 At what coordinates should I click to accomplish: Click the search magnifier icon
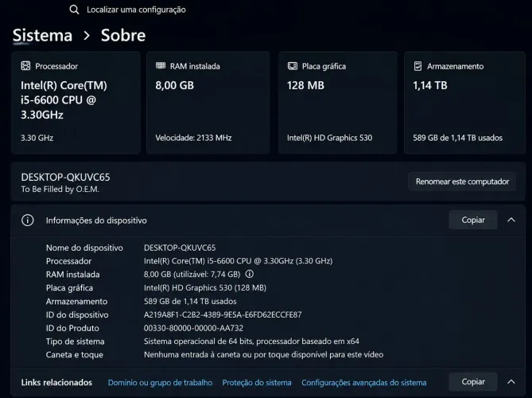coord(74,10)
